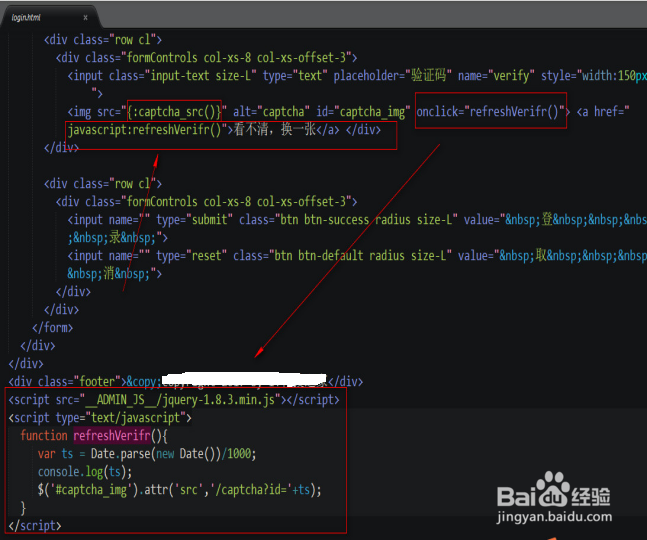The width and height of the screenshot is (647, 540).
Task: Click the link text 看不清，换一张
Action: (275, 130)
